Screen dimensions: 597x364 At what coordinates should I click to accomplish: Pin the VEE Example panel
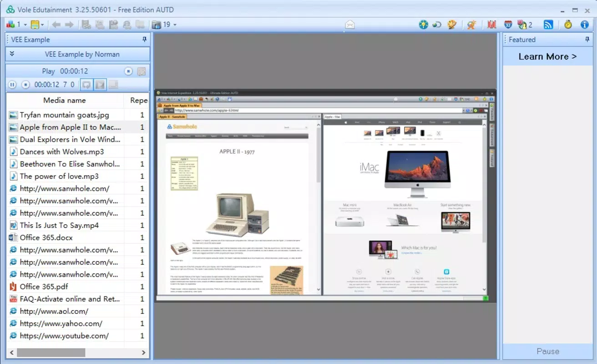pyautogui.click(x=145, y=40)
